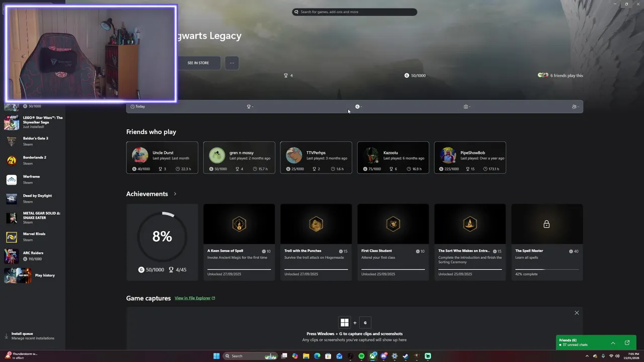Open The Sort Who Makes an Entrance badge
Image resolution: width=644 pixels, height=362 pixels.
(x=470, y=224)
